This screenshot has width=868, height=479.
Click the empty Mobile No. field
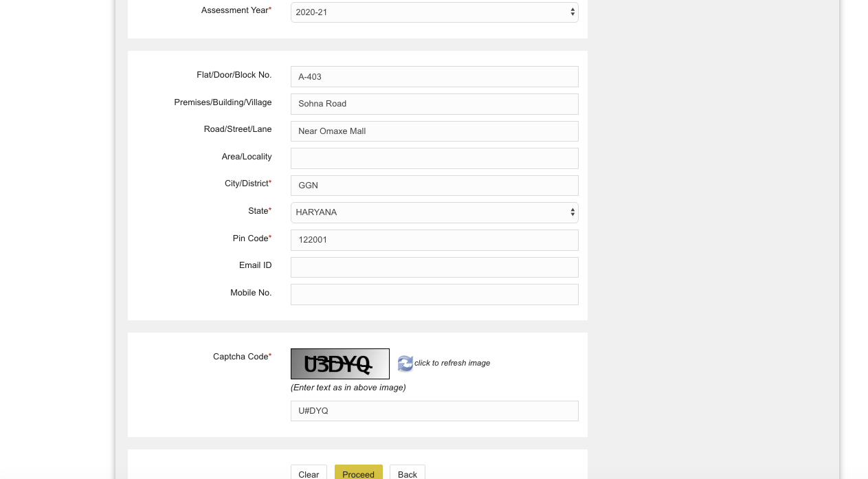pos(434,294)
